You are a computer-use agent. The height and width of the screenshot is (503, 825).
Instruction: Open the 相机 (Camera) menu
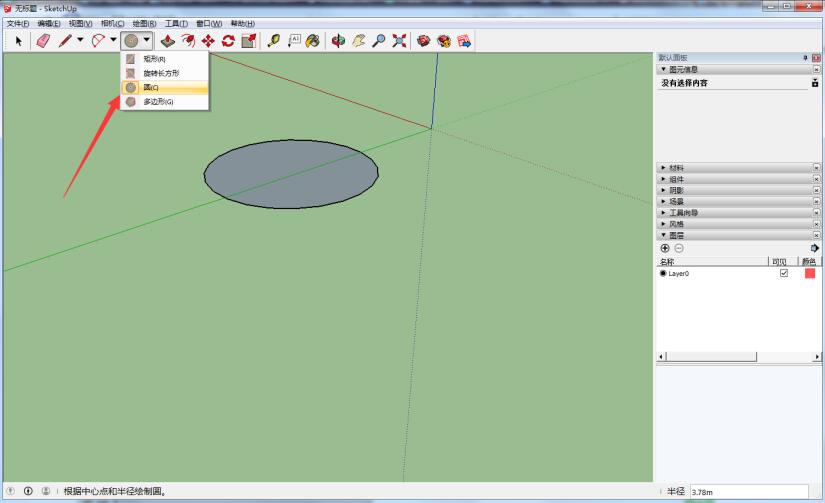pyautogui.click(x=112, y=23)
